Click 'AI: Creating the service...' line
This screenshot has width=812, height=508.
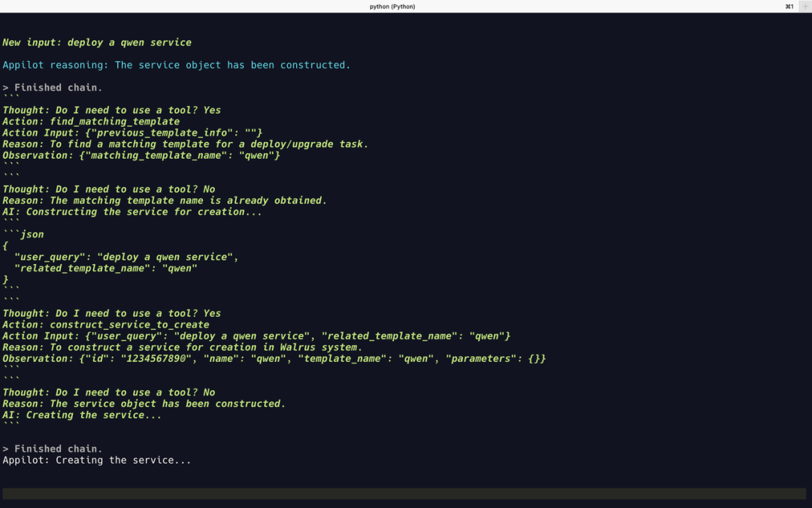[x=82, y=415]
